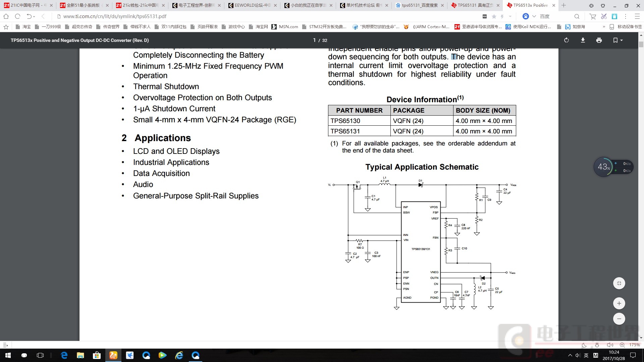Open the scissors screenshot tool

(604, 16)
